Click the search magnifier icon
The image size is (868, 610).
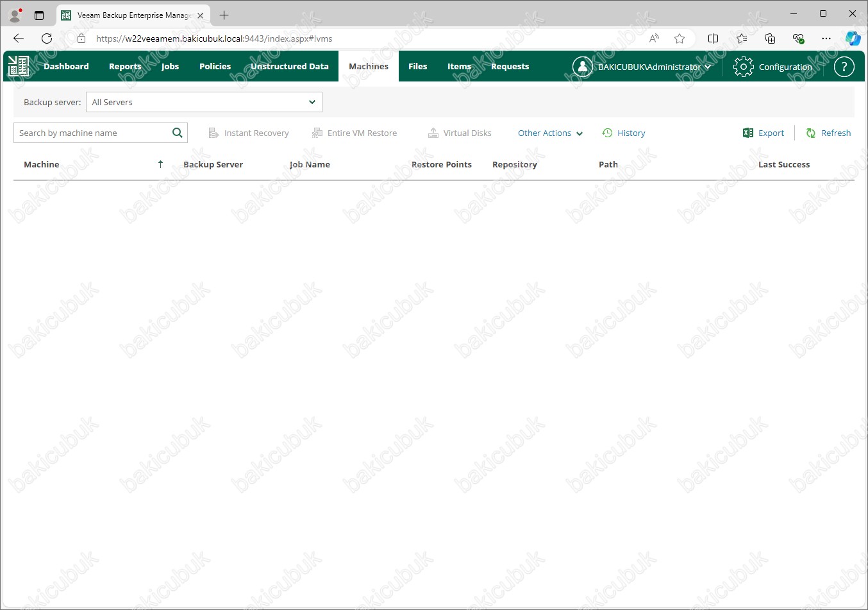click(x=178, y=133)
